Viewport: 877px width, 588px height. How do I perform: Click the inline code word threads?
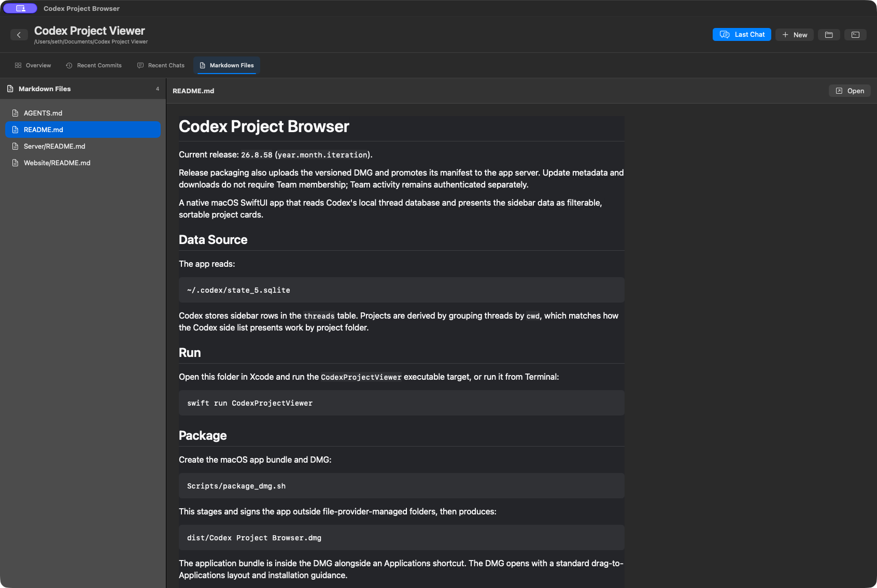coord(319,316)
